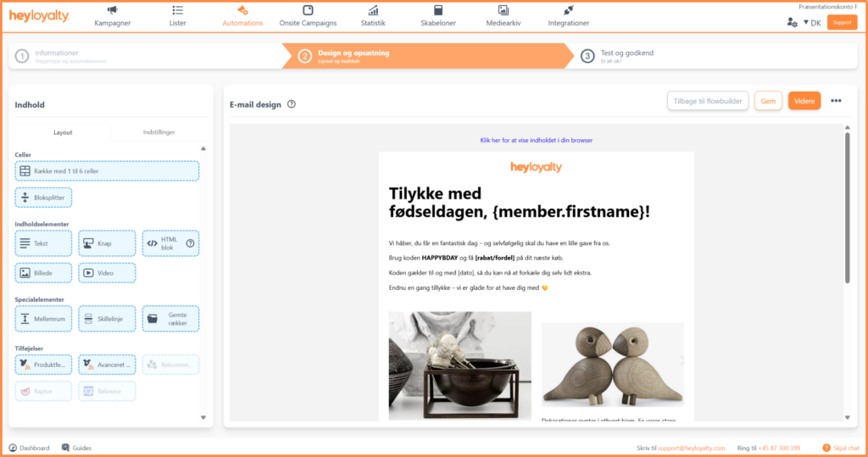Open the Statistik chart icon
The height and width of the screenshot is (457, 868).
click(373, 10)
